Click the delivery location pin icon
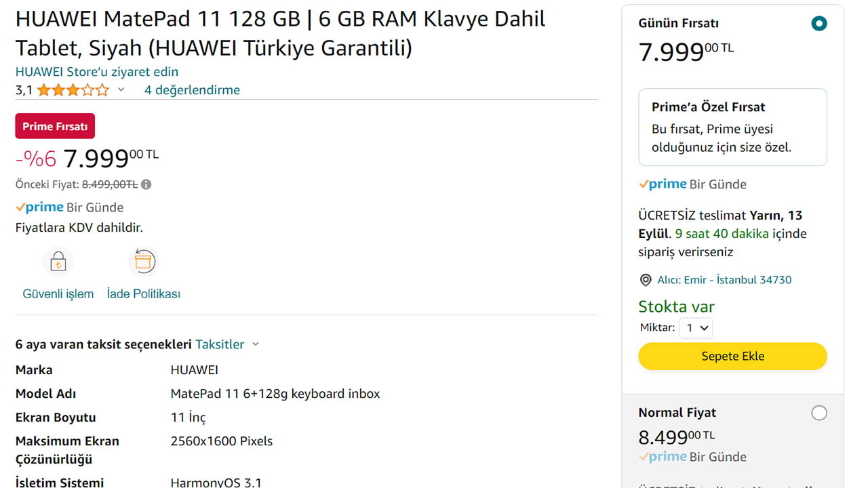 click(646, 280)
